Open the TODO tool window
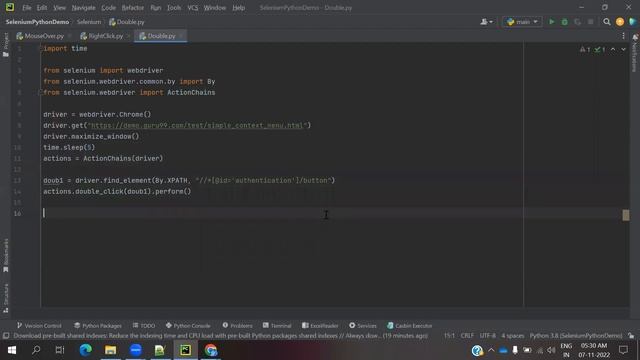 click(x=144, y=325)
